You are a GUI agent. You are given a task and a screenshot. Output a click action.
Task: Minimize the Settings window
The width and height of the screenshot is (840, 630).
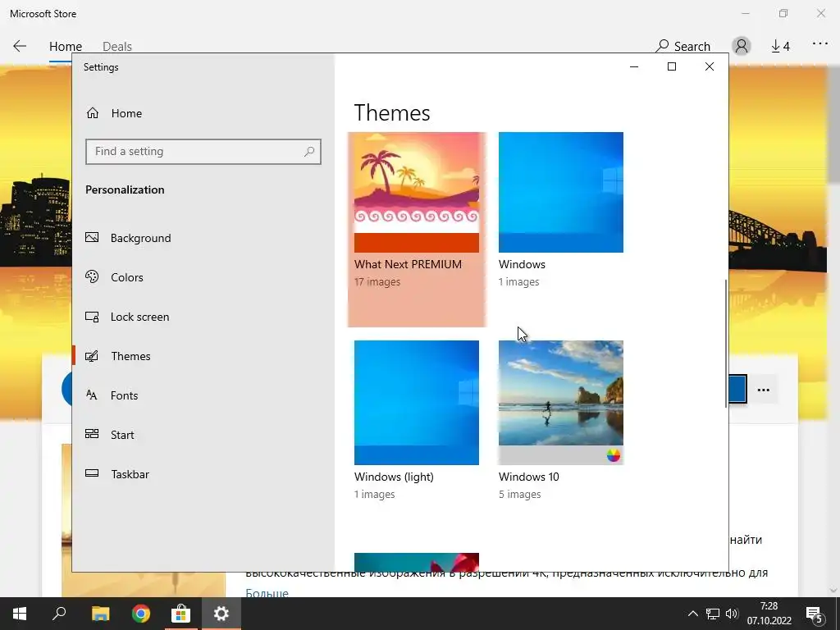tap(634, 67)
